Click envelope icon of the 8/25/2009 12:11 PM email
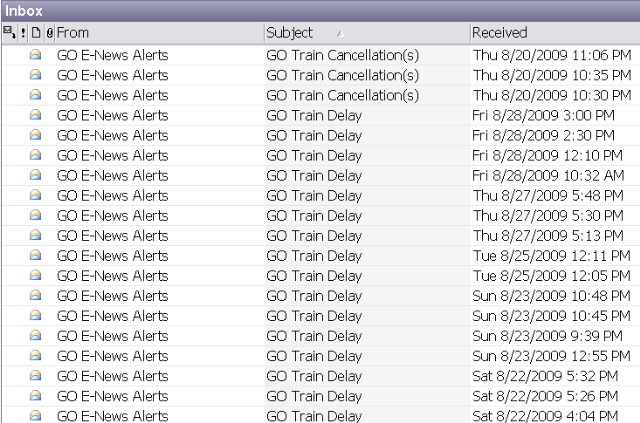This screenshot has height=423, width=640. (36, 256)
